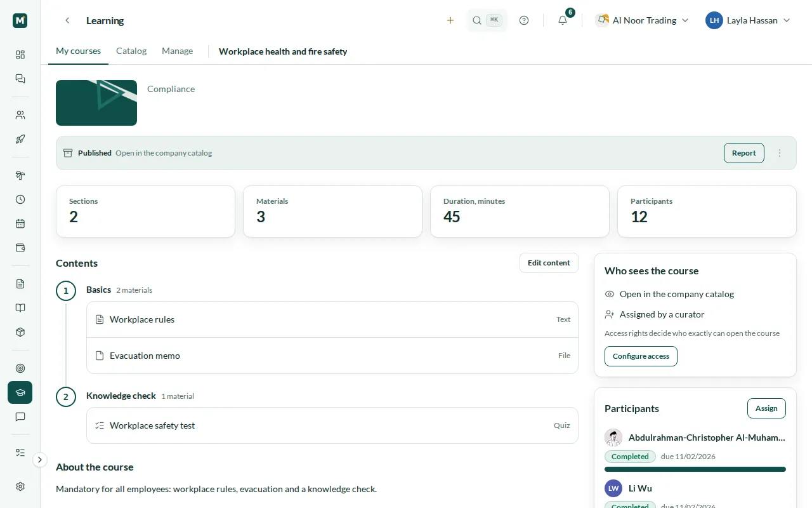Switch to the Catalog tab
This screenshot has height=508, width=812.
click(x=131, y=51)
